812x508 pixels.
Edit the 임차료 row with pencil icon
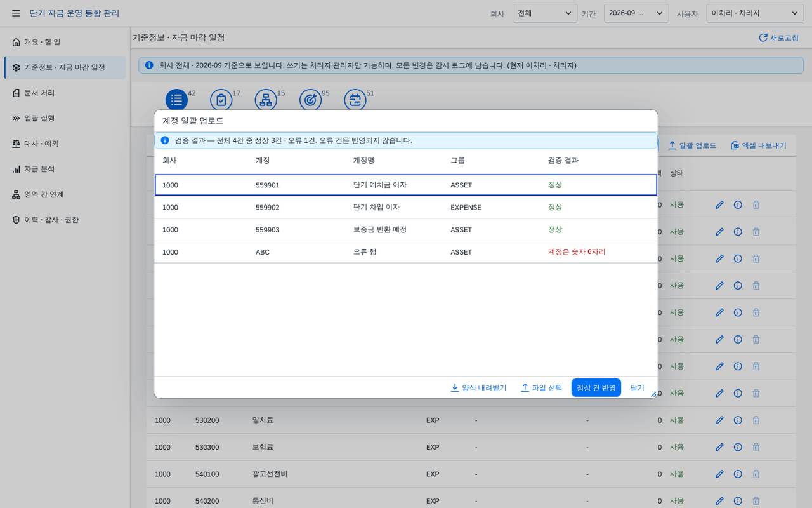click(x=719, y=420)
